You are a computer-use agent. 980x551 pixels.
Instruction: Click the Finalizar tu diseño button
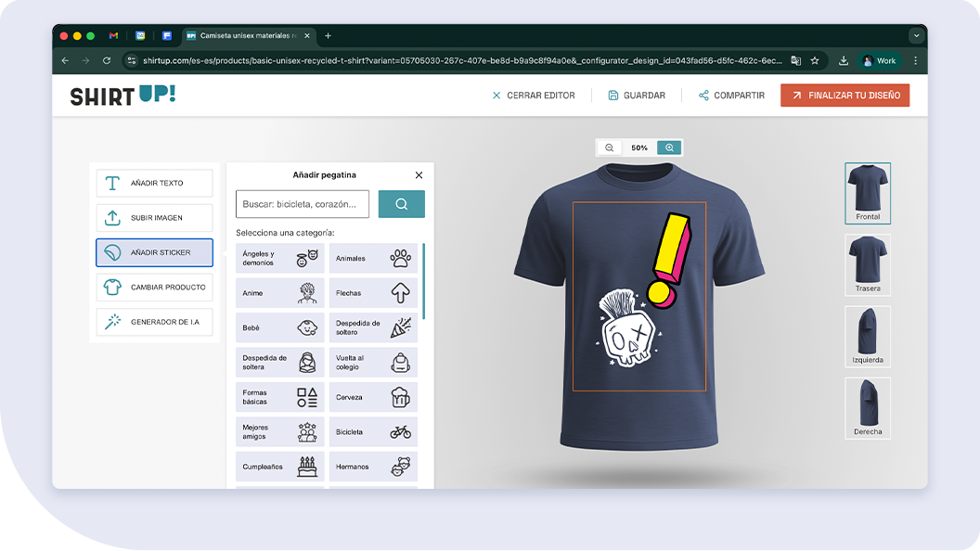point(845,96)
